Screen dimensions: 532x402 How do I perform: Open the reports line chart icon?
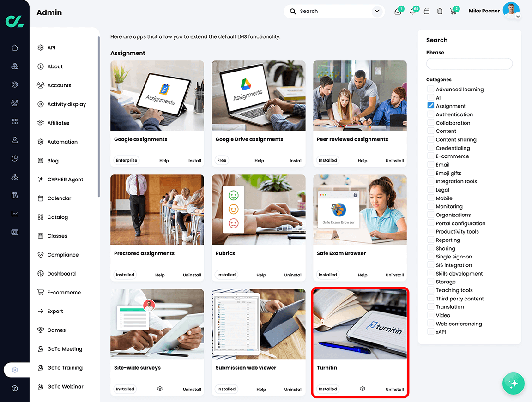pos(15,214)
